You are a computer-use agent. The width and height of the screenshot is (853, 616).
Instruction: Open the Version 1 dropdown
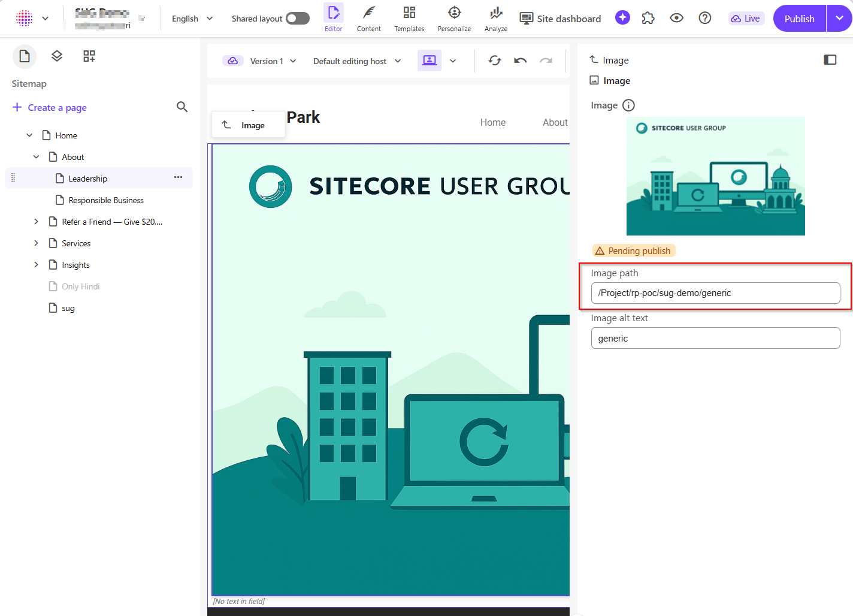[273, 61]
